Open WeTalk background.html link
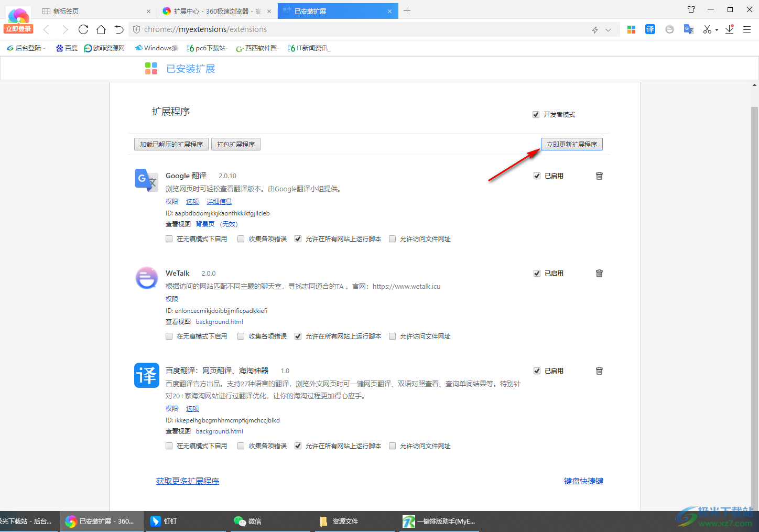The height and width of the screenshot is (532, 759). point(219,322)
